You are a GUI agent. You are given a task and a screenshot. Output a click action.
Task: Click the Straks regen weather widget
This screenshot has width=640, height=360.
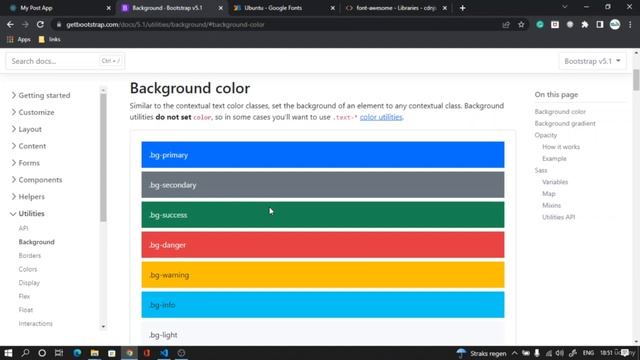tap(482, 353)
